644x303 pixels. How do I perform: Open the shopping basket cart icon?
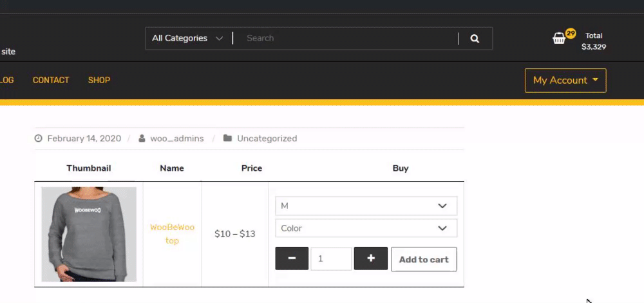559,39
